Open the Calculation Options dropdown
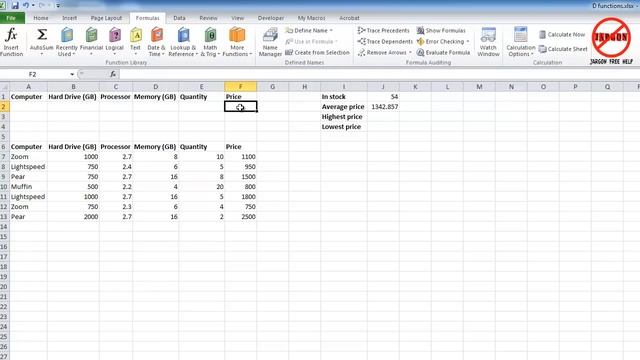 click(520, 42)
